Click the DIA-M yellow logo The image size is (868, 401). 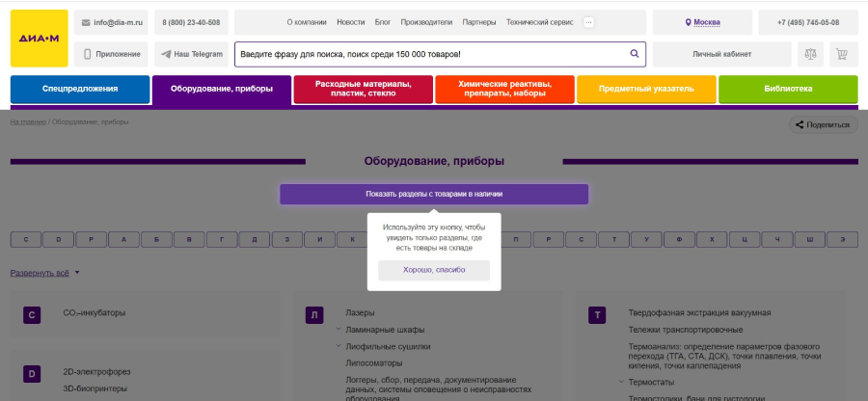tap(40, 39)
